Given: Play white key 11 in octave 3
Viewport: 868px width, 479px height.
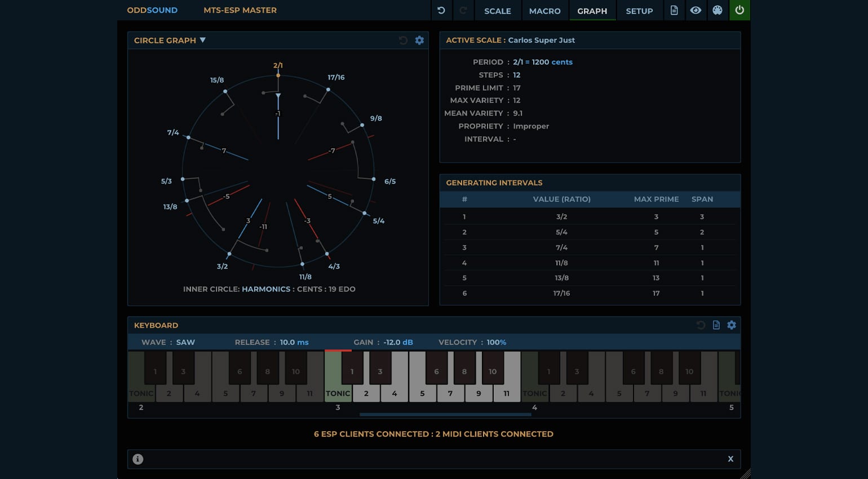Looking at the screenshot, I should [x=507, y=393].
